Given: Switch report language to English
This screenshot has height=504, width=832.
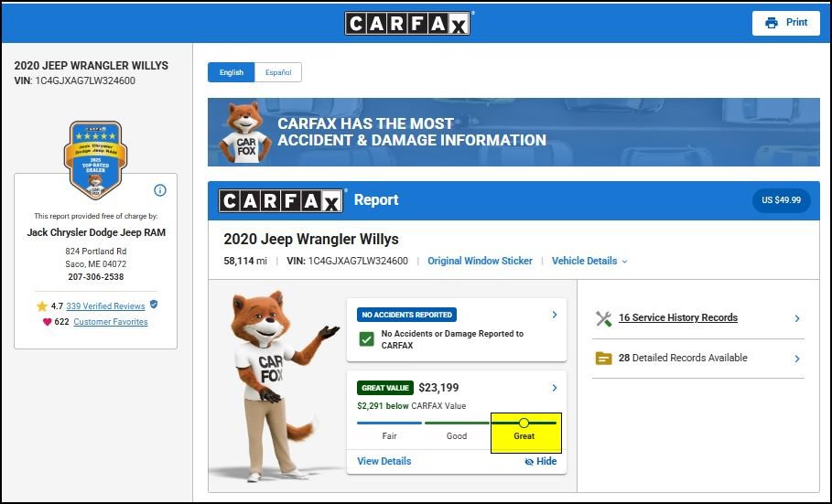Looking at the screenshot, I should tap(232, 72).
